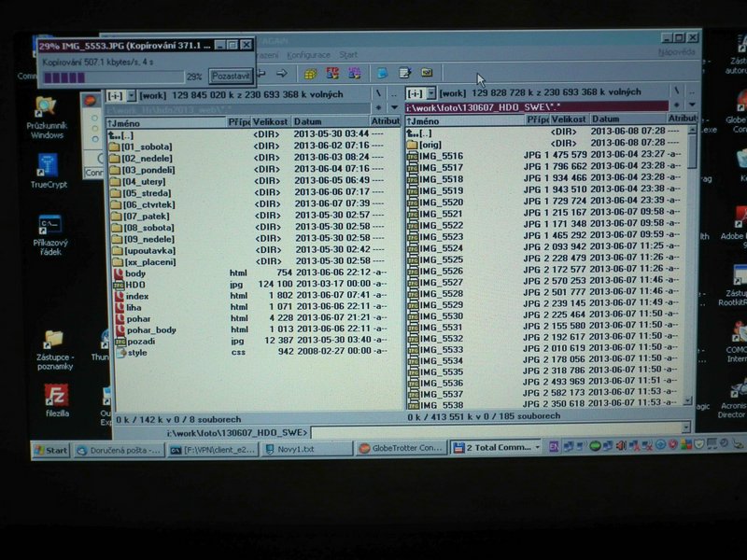
Task: Click the last toolbar icon after notepad
Action: click(x=427, y=73)
